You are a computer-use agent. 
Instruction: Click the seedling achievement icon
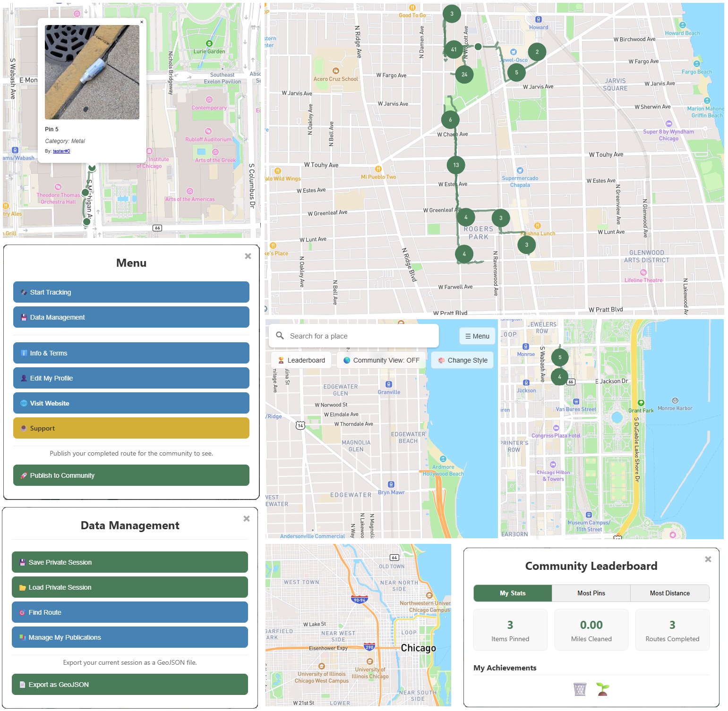tap(603, 689)
